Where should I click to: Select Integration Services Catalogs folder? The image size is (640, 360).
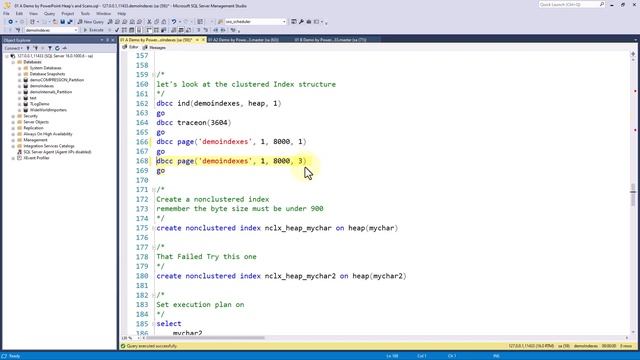(x=49, y=146)
